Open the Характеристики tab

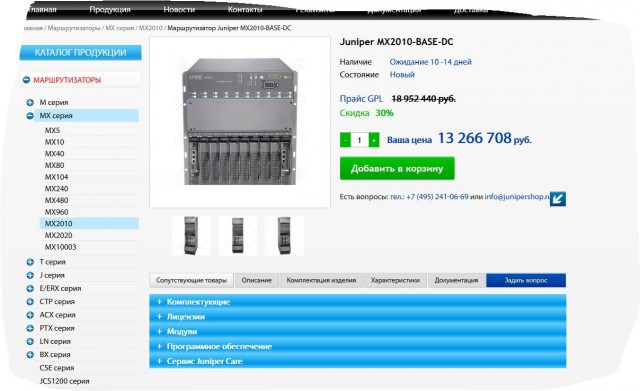tap(395, 280)
